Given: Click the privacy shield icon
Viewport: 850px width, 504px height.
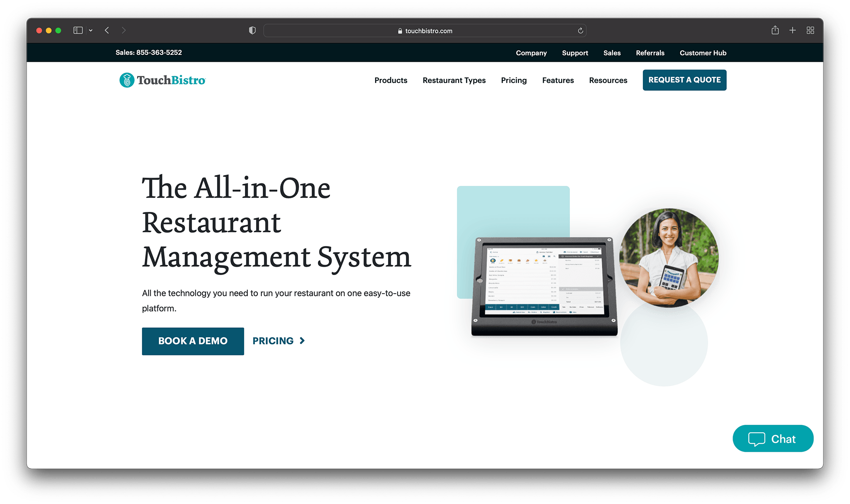Looking at the screenshot, I should click(252, 30).
